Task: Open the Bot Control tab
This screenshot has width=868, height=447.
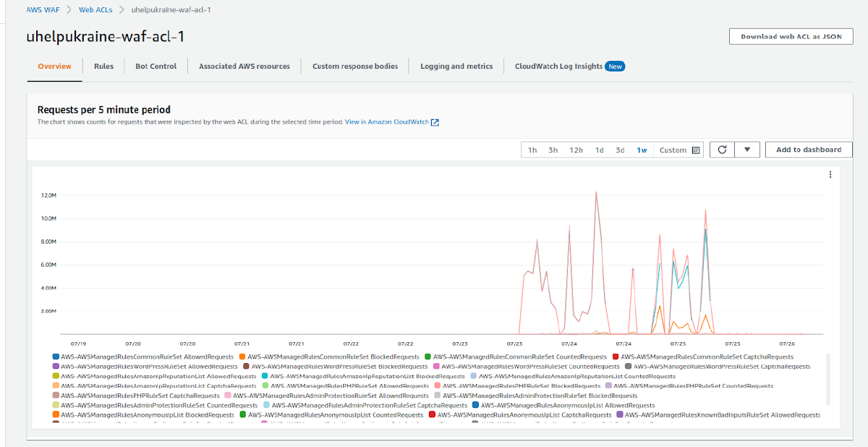Action: click(156, 66)
